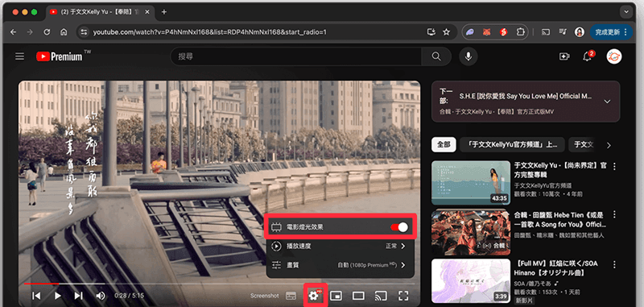Click browser address bar URL
Screen dimensions: 644x307
click(209, 32)
